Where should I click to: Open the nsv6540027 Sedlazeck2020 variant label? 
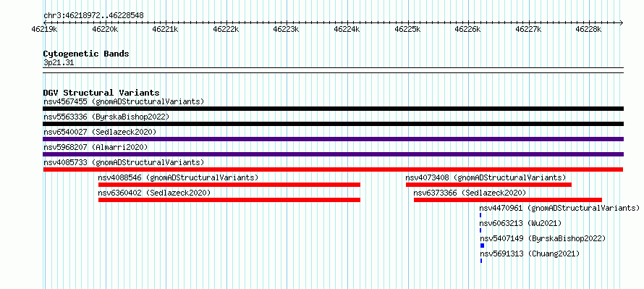click(x=100, y=132)
